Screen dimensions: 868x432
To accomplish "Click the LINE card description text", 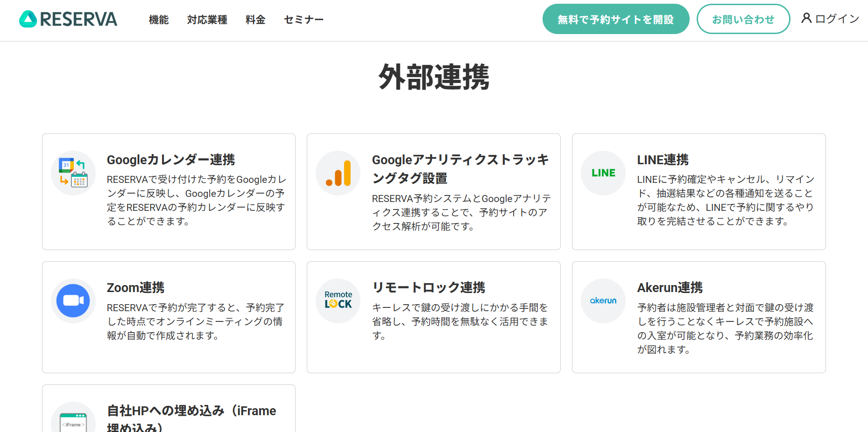I will point(726,200).
